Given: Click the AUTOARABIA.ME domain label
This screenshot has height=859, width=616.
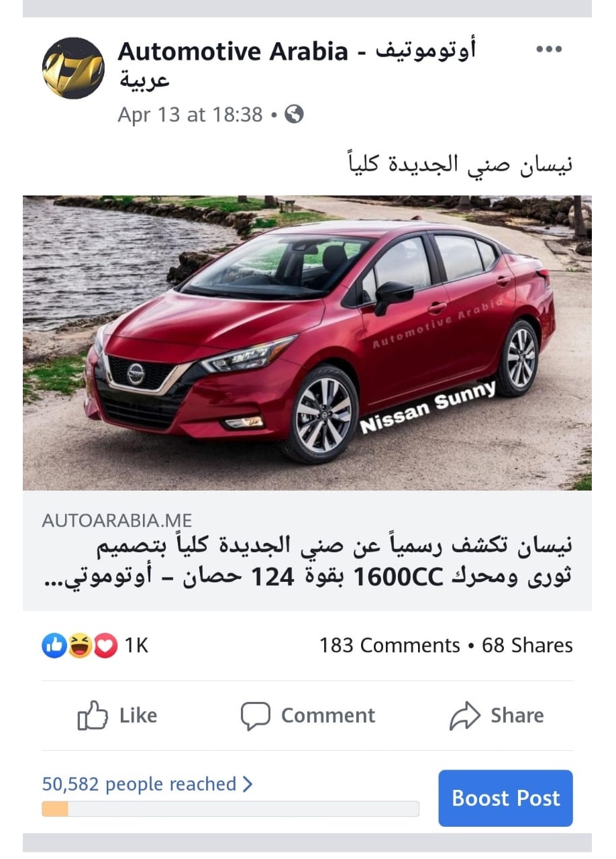Looking at the screenshot, I should point(117,520).
